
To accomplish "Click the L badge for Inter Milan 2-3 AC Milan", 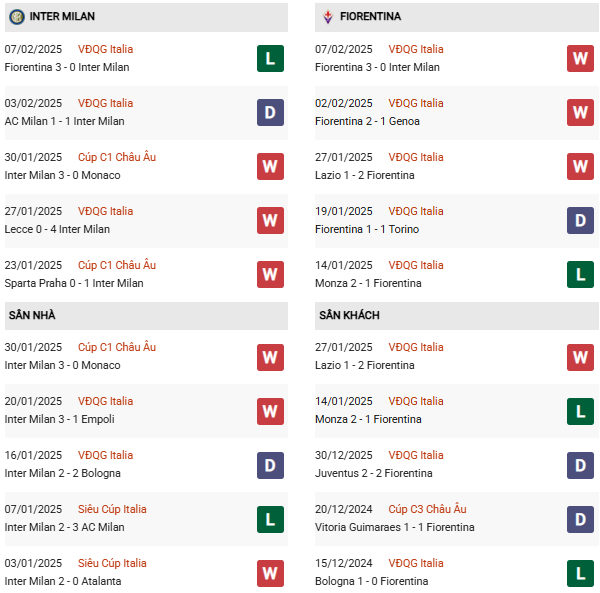I will point(270,519).
